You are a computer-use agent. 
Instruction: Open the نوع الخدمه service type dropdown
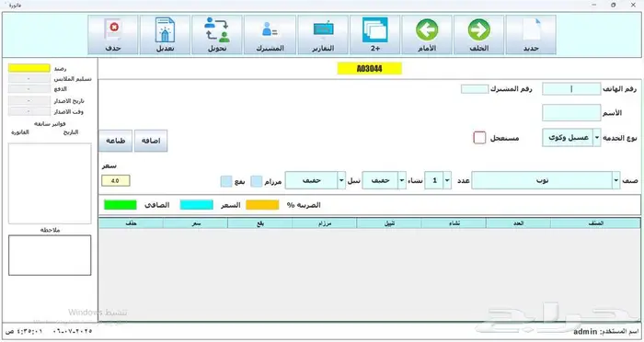[597, 138]
